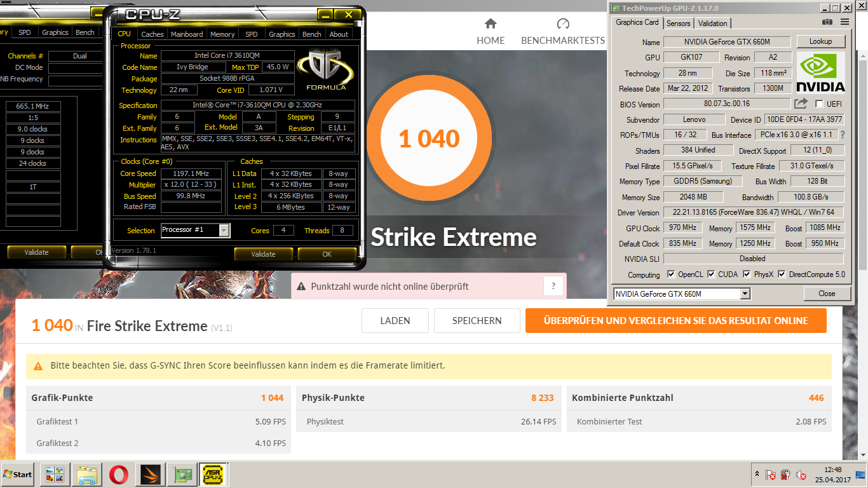The width and height of the screenshot is (868, 488).
Task: Go to HOME in the 3DMark navigation
Action: 491,40
